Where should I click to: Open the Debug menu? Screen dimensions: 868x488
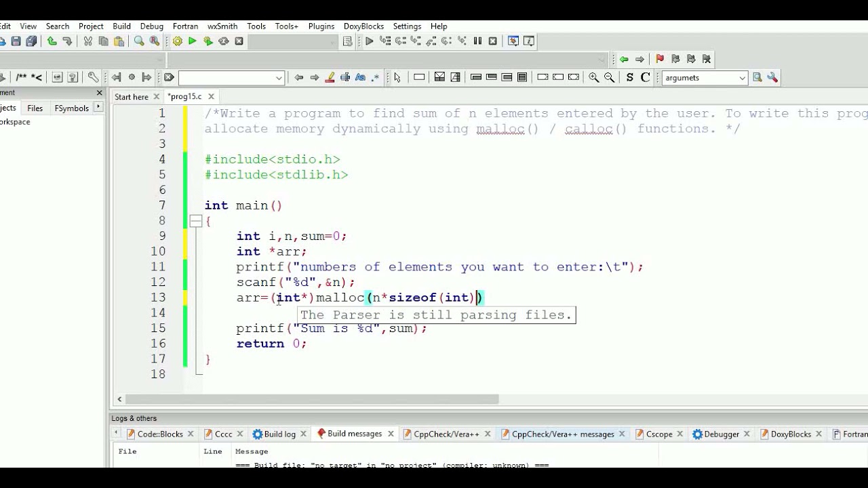152,26
